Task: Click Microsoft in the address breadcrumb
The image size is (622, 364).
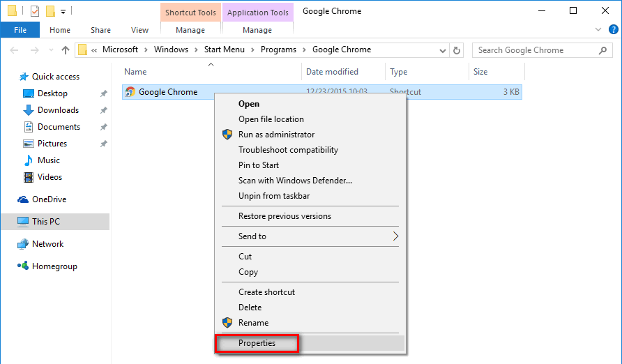Action: coord(120,50)
